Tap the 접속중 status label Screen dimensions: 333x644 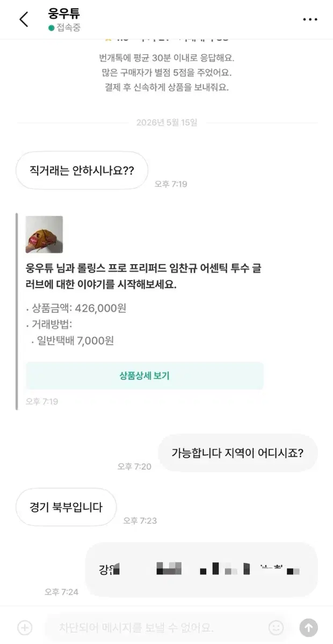(69, 28)
